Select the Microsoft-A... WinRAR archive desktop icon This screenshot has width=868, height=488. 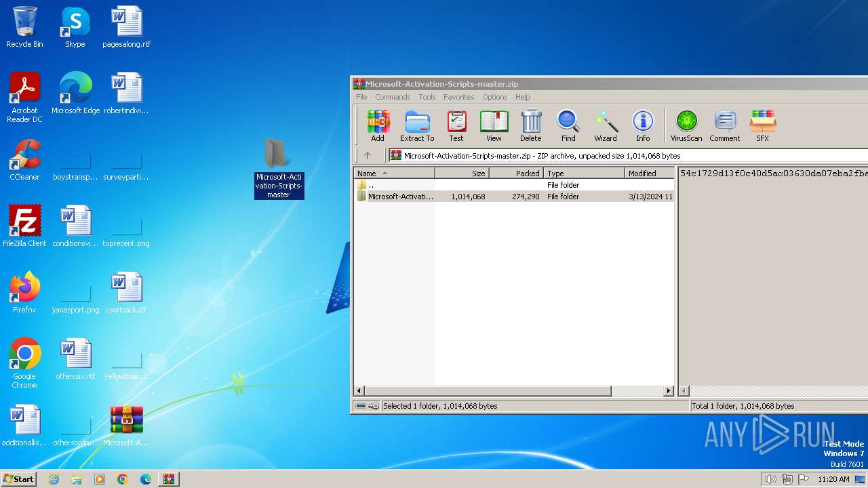click(x=126, y=426)
